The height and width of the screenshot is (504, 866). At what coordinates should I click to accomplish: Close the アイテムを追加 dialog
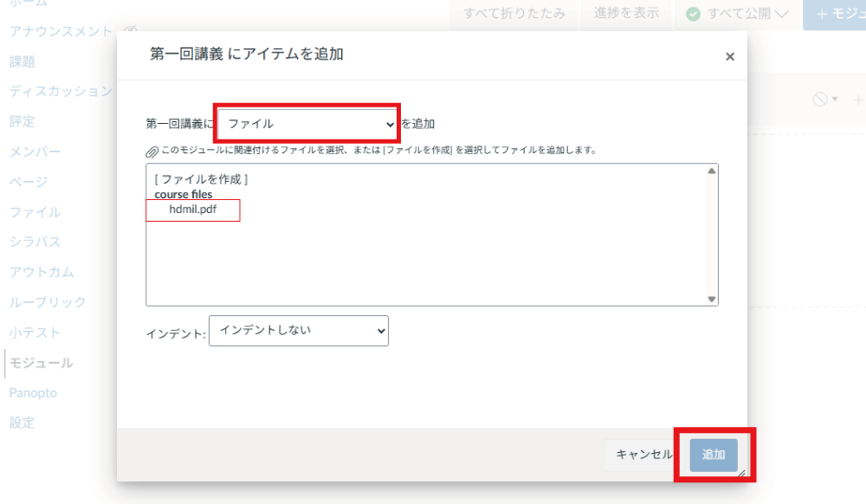click(x=730, y=55)
